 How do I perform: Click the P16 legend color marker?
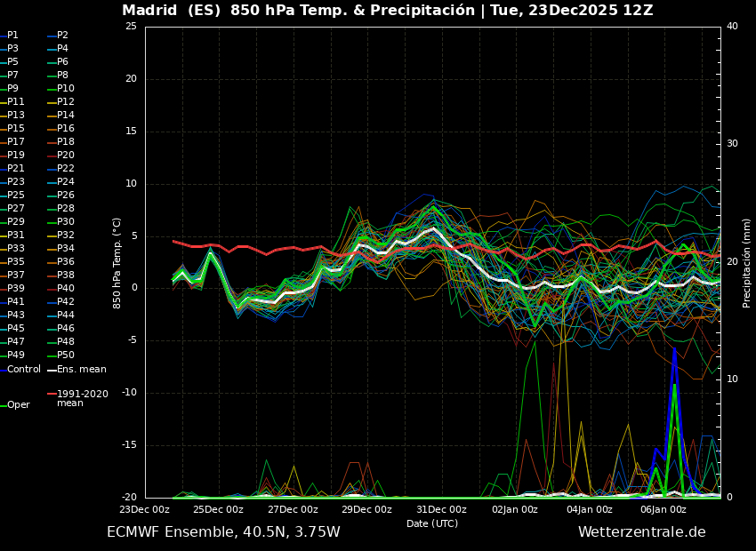click(50, 128)
